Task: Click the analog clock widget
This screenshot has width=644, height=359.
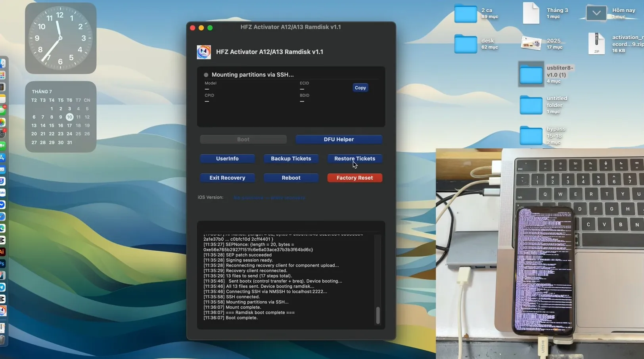Action: (60, 38)
